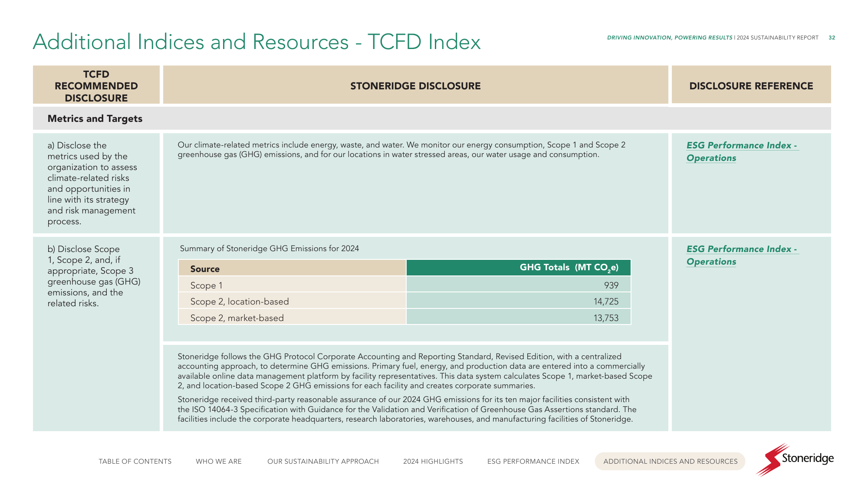Click the Source column header
868x488 pixels.
tap(292, 268)
